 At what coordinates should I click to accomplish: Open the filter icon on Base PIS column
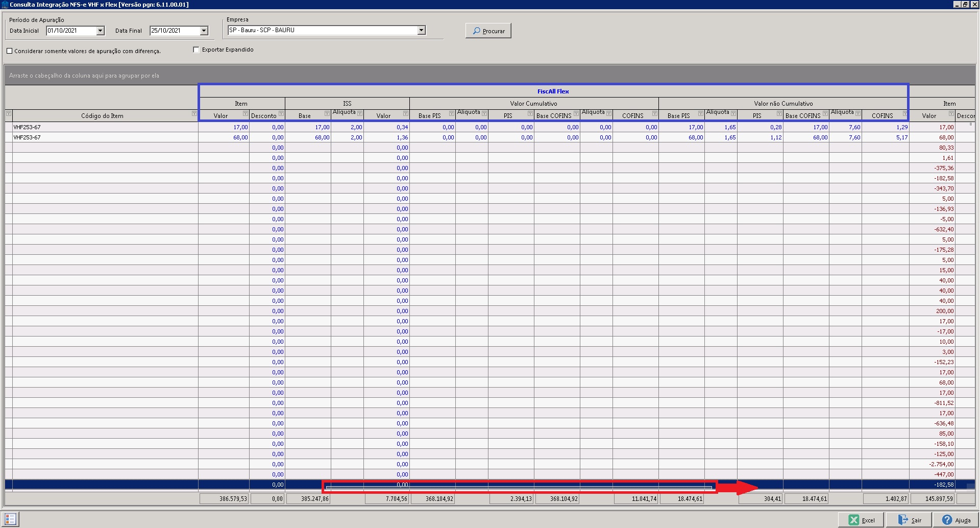(451, 114)
